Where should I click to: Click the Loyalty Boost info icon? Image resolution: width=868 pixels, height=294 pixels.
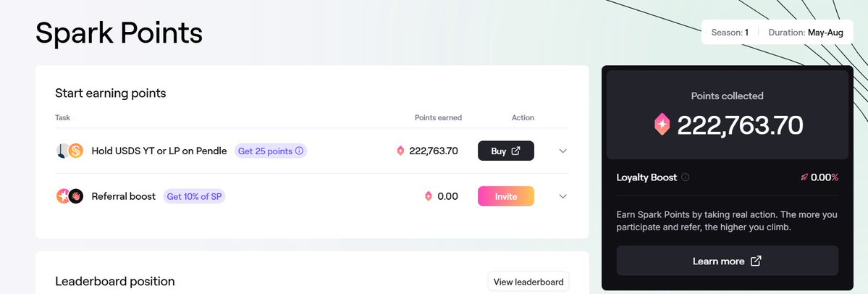[686, 177]
